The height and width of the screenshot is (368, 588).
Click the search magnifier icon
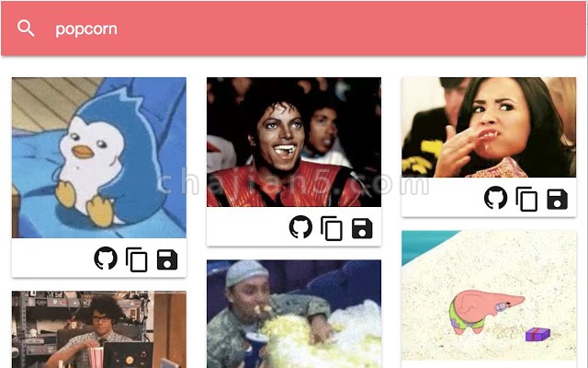click(26, 29)
